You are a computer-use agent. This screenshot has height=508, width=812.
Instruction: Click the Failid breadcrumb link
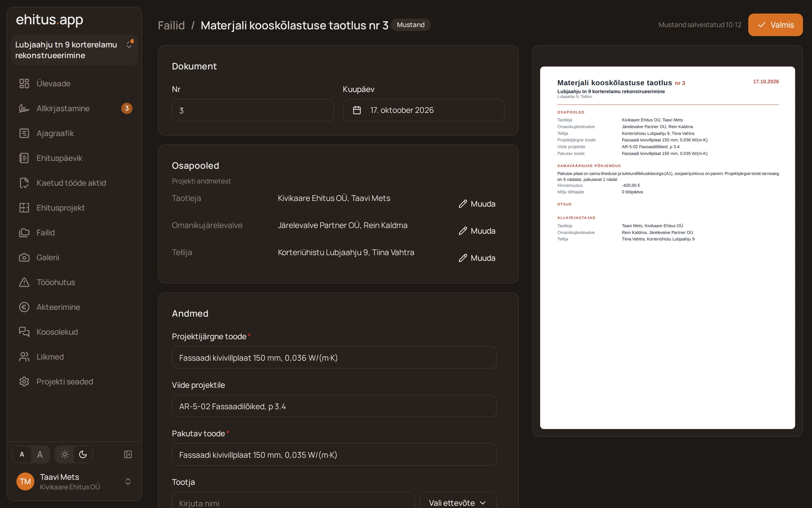[x=171, y=25]
